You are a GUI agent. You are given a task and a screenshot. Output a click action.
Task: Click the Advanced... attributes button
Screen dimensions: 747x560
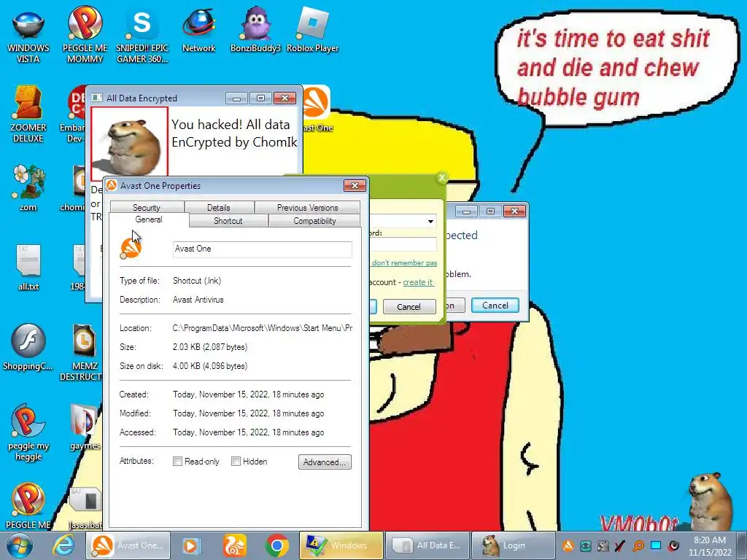[x=325, y=462]
